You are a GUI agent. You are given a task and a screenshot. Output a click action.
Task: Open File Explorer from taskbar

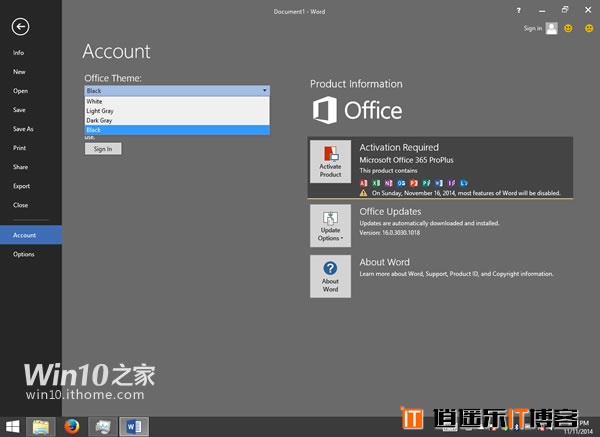click(41, 427)
